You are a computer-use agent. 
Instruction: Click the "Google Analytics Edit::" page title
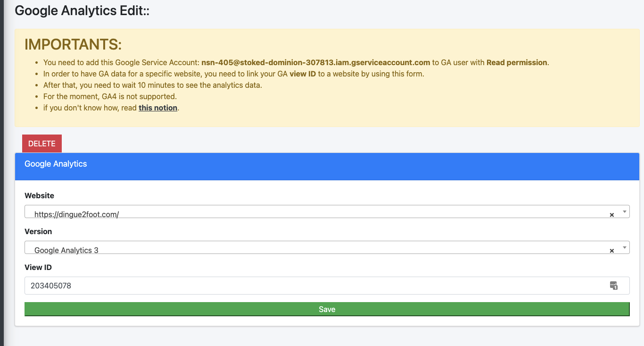coord(82,10)
